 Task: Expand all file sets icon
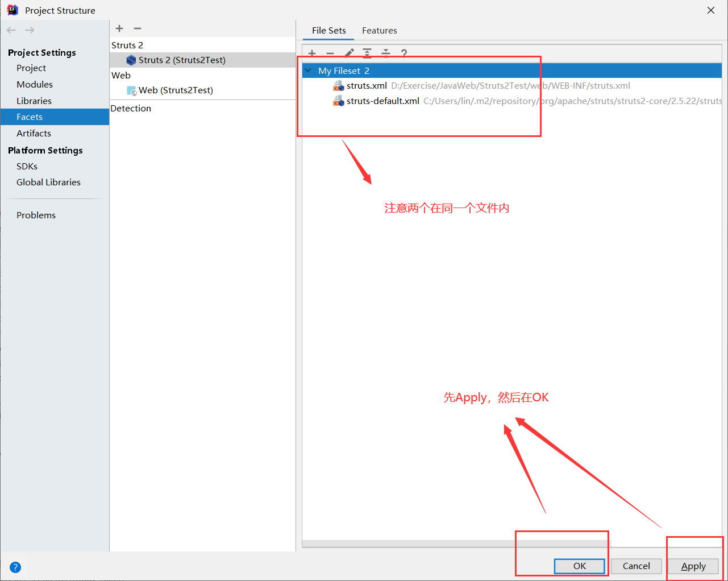click(x=367, y=53)
